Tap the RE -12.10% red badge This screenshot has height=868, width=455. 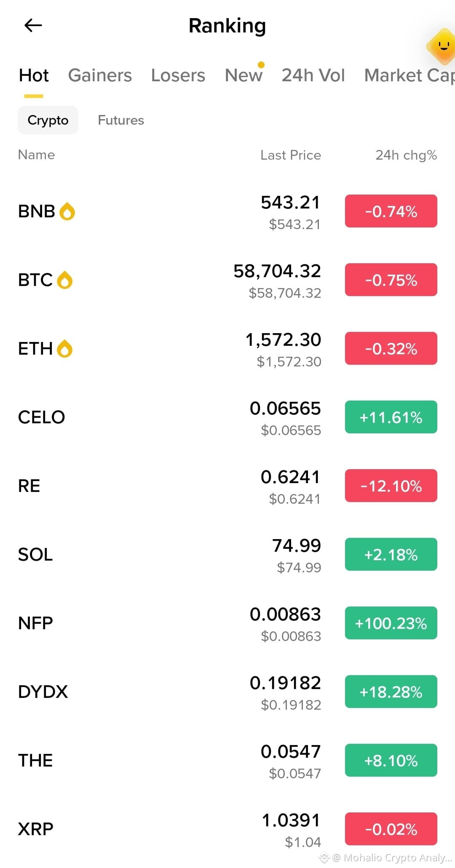391,486
